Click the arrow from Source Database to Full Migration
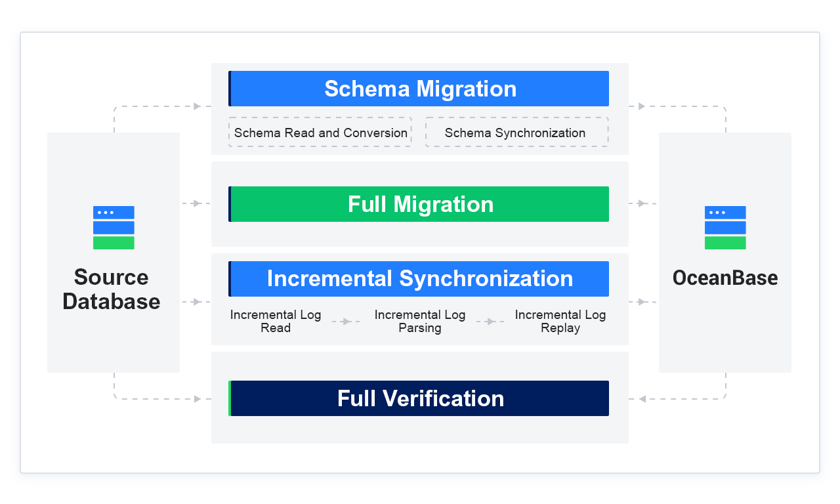 pyautogui.click(x=195, y=203)
